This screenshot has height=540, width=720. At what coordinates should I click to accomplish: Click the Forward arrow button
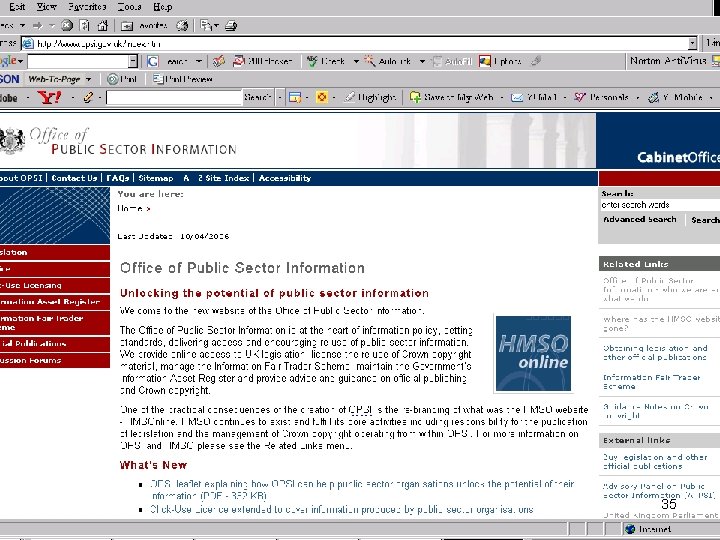(38, 26)
